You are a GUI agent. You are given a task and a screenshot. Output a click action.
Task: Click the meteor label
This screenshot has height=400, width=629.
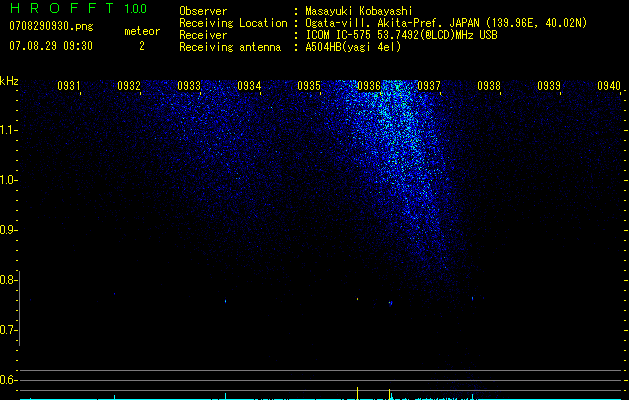[142, 31]
